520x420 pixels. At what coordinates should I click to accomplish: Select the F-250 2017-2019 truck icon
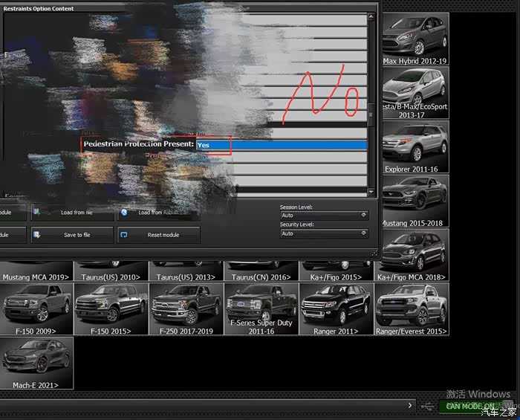pos(186,308)
